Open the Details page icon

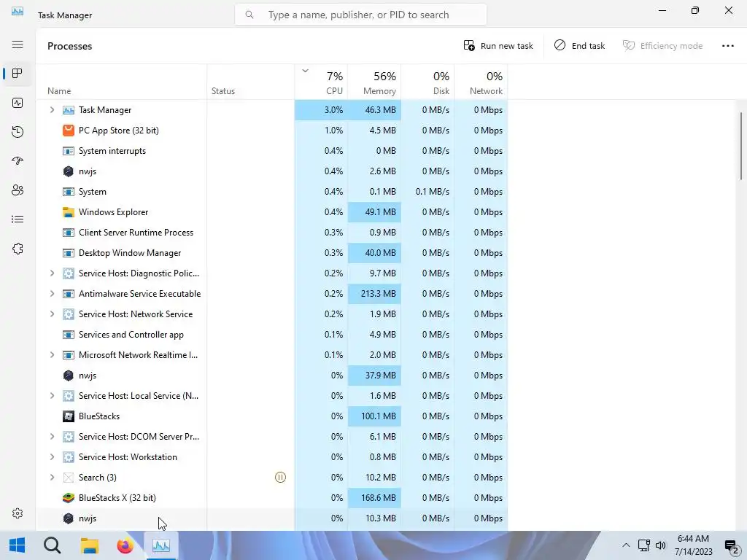(18, 219)
